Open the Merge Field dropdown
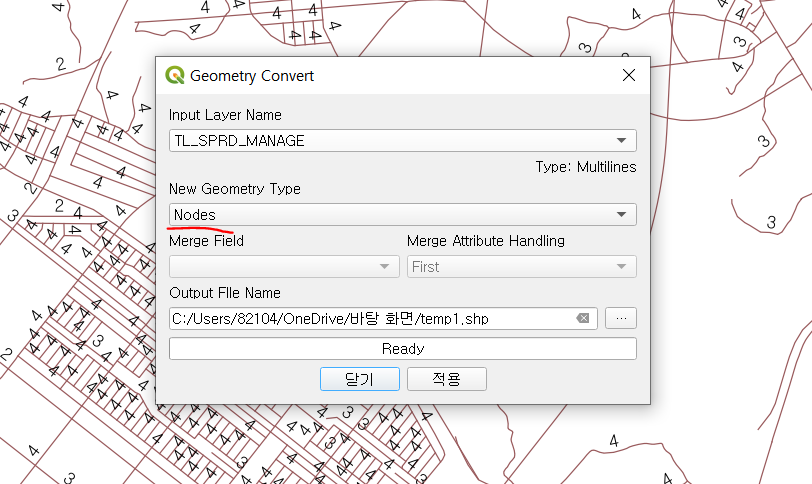The width and height of the screenshot is (812, 484). (x=284, y=267)
